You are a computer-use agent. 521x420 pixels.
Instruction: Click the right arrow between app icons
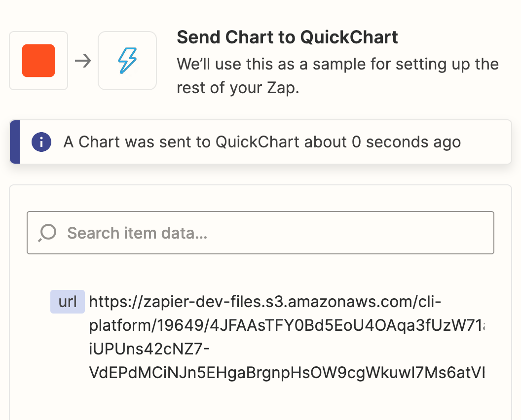tap(83, 61)
